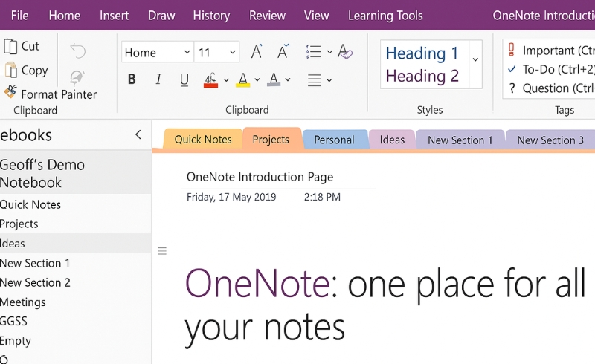Image resolution: width=595 pixels, height=364 pixels.
Task: Expand the red font color arrow
Action: tap(226, 80)
